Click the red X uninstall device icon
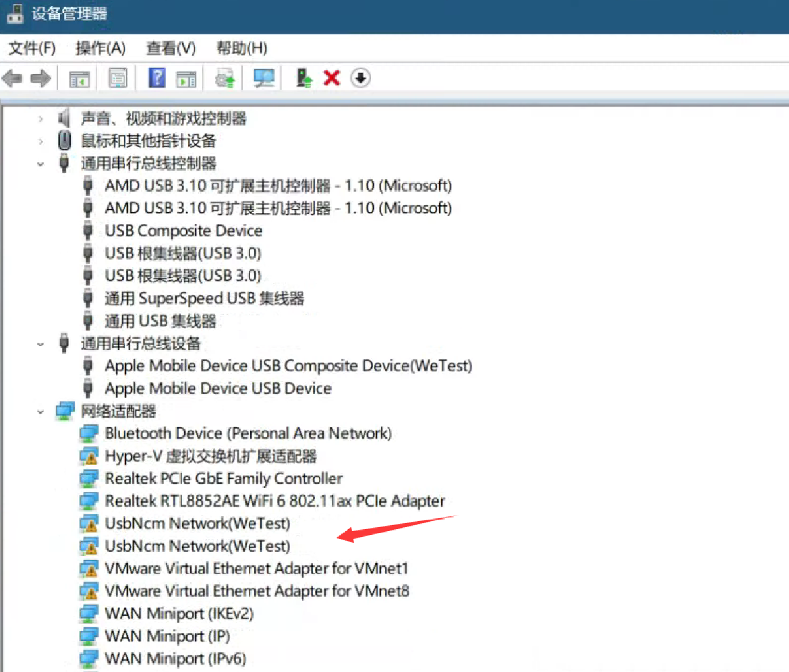The image size is (789, 672). [331, 78]
